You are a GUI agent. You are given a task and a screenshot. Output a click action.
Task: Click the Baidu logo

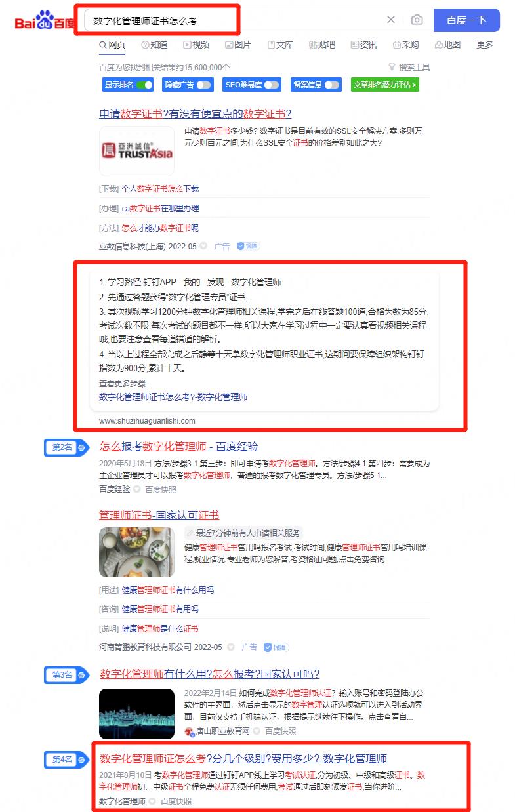(45, 20)
